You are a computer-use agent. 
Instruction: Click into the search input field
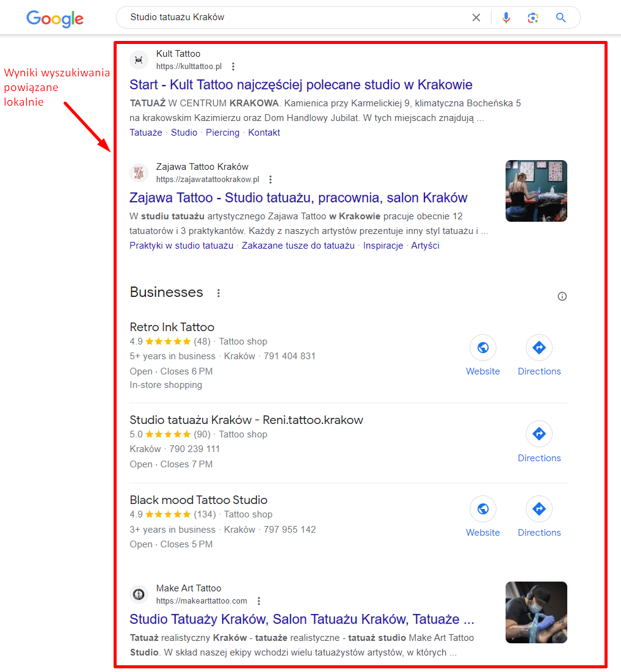click(296, 18)
